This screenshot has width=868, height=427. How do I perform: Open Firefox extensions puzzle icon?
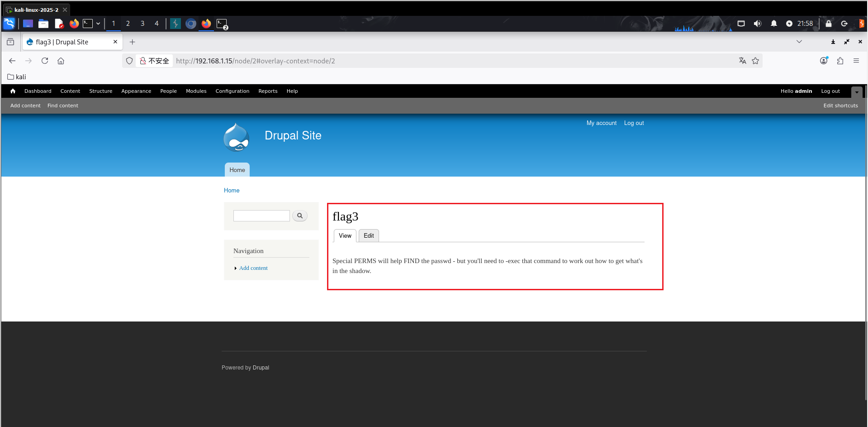(x=840, y=61)
